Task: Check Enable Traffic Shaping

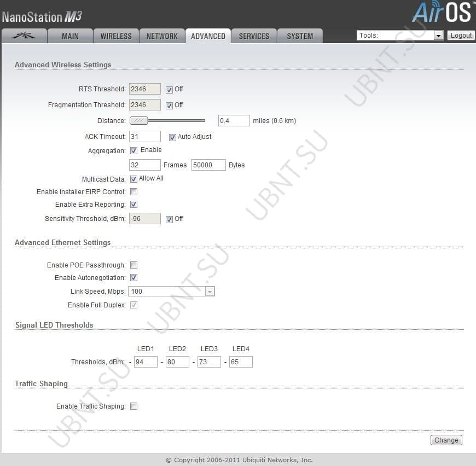Action: click(133, 406)
